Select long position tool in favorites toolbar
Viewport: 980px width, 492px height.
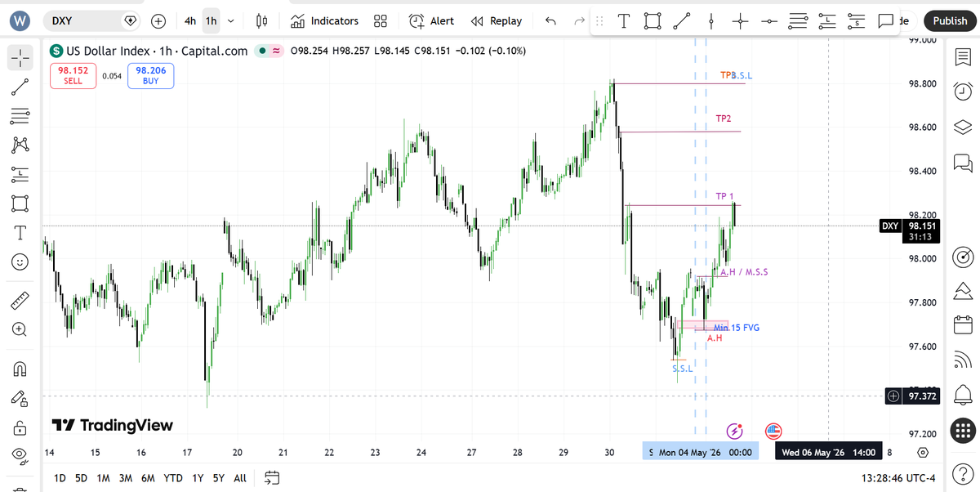[x=828, y=21]
